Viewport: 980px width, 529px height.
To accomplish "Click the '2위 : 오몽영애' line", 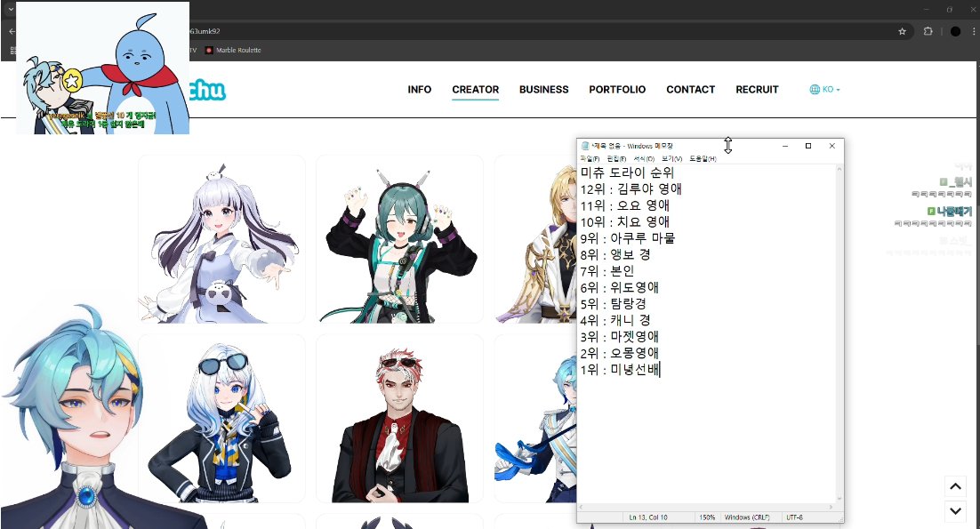I will 619,353.
